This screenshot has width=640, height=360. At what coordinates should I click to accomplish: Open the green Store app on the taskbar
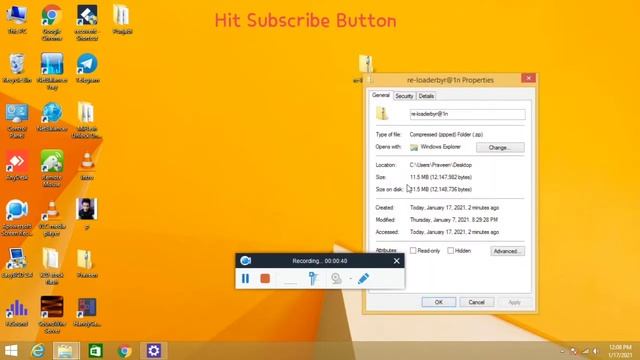point(96,351)
